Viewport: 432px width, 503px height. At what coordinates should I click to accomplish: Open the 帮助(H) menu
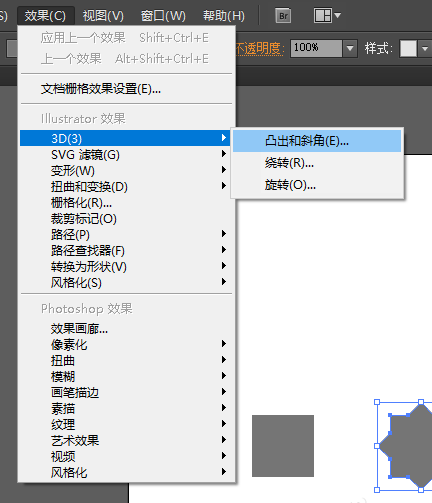point(224,16)
